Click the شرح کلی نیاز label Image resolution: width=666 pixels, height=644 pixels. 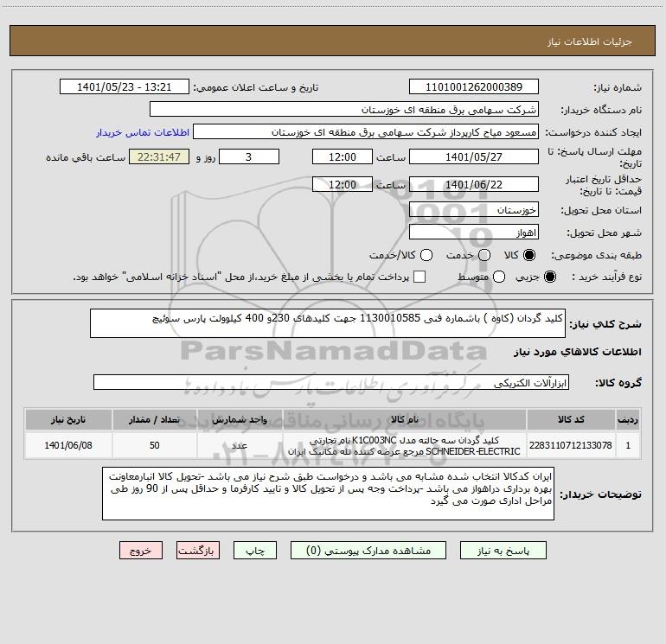[605, 324]
